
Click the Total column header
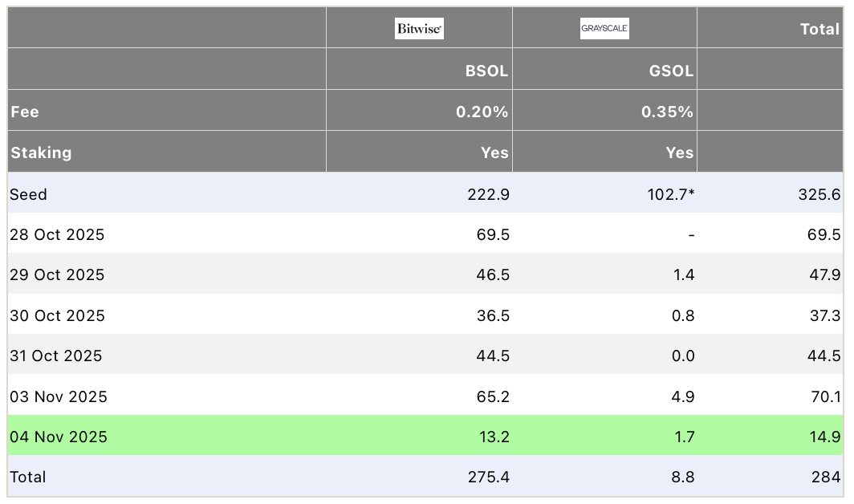coord(819,29)
